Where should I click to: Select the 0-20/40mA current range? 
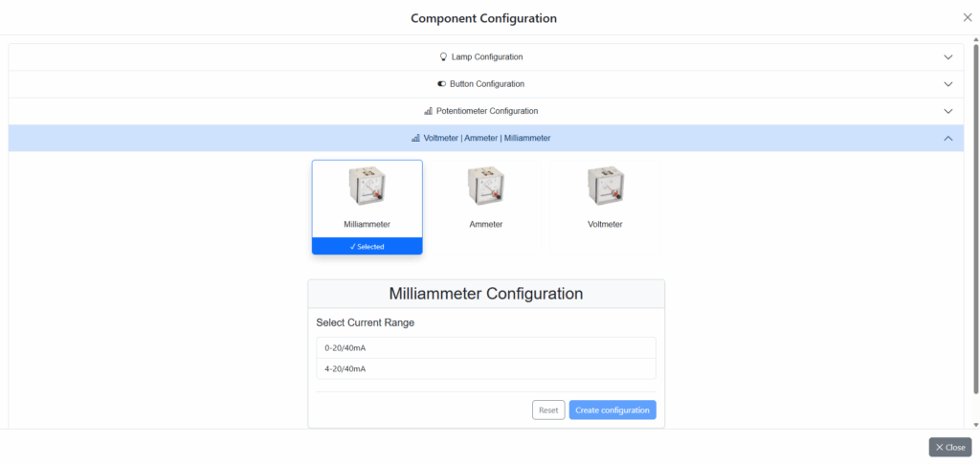[x=485, y=347]
